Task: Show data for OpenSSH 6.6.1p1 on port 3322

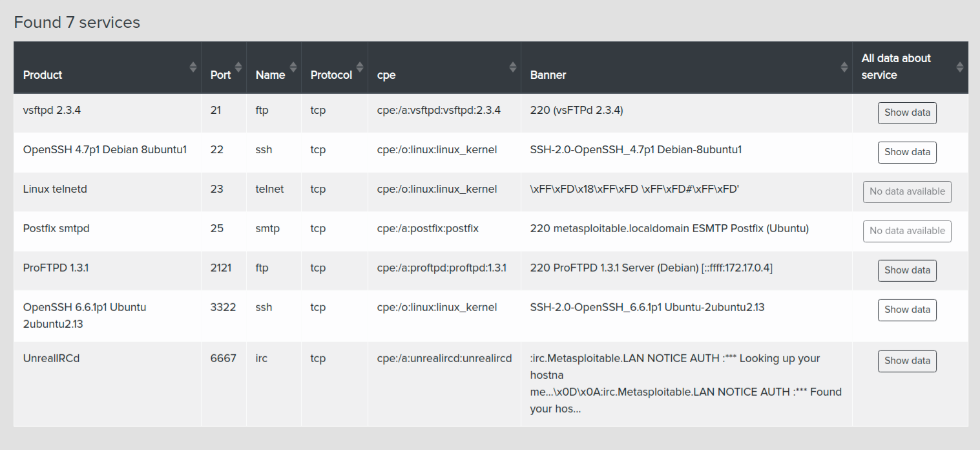Action: point(907,310)
